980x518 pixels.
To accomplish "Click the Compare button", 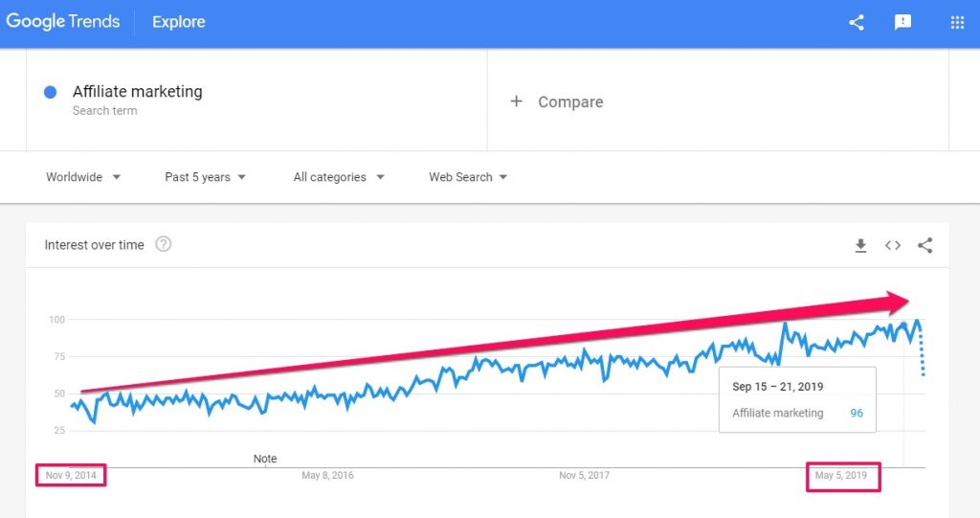I will [x=569, y=101].
